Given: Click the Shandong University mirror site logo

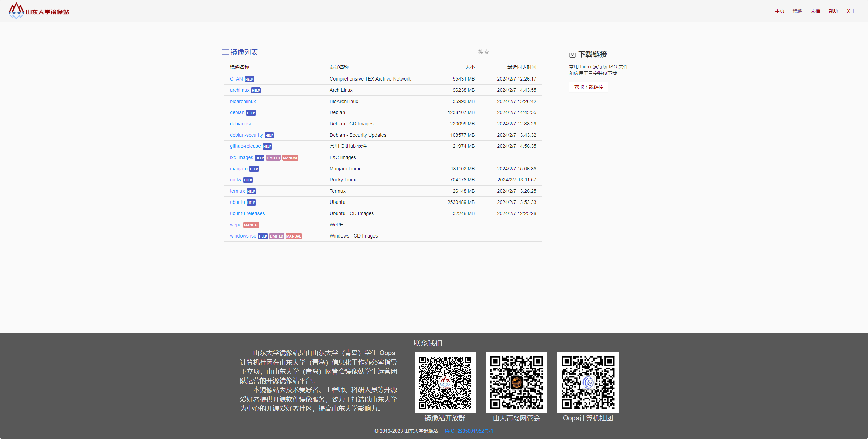Looking at the screenshot, I should pos(38,11).
